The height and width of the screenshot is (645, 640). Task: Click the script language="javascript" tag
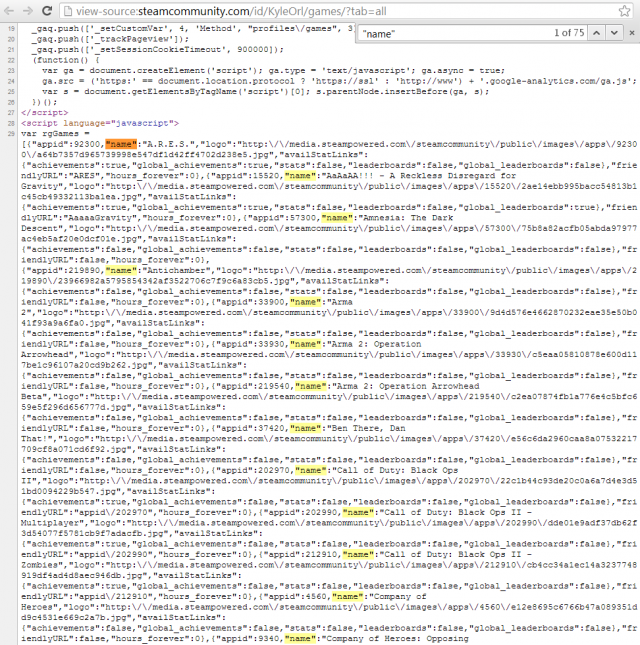[x=100, y=123]
